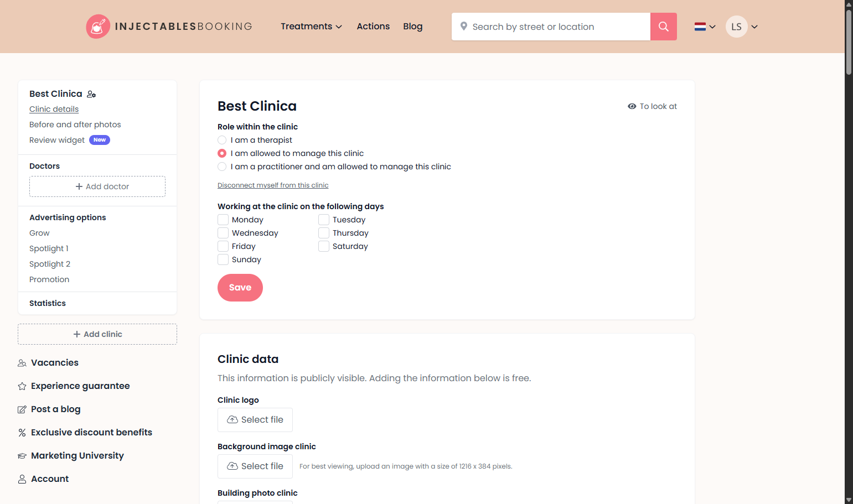
Task: Check the Tuesday checkbox
Action: 324,220
